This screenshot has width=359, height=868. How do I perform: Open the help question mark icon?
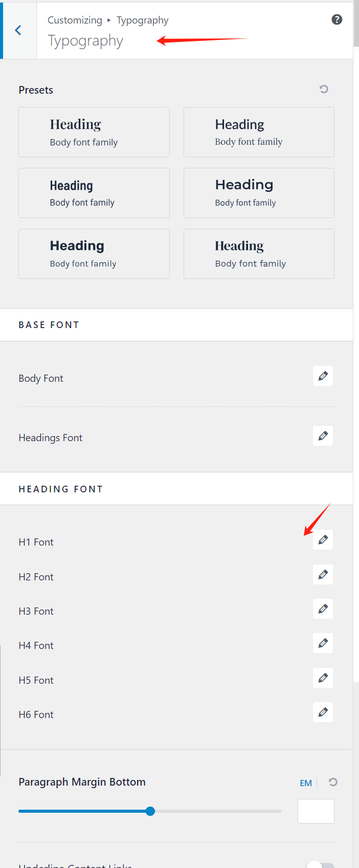[x=336, y=20]
